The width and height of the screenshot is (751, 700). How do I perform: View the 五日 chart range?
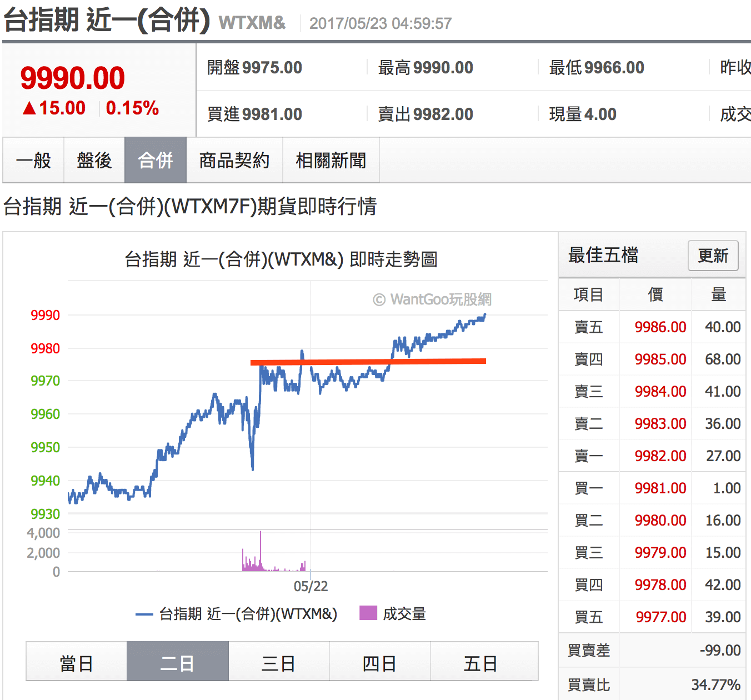click(x=480, y=662)
